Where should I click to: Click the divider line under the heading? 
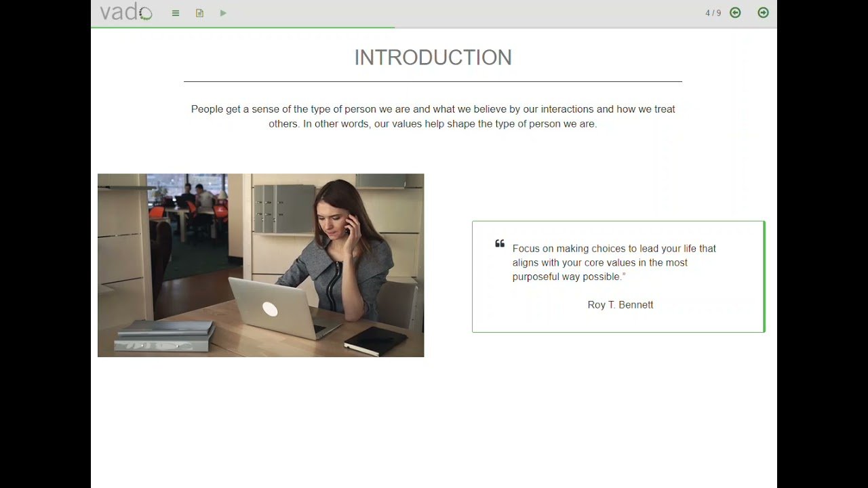[x=433, y=82]
